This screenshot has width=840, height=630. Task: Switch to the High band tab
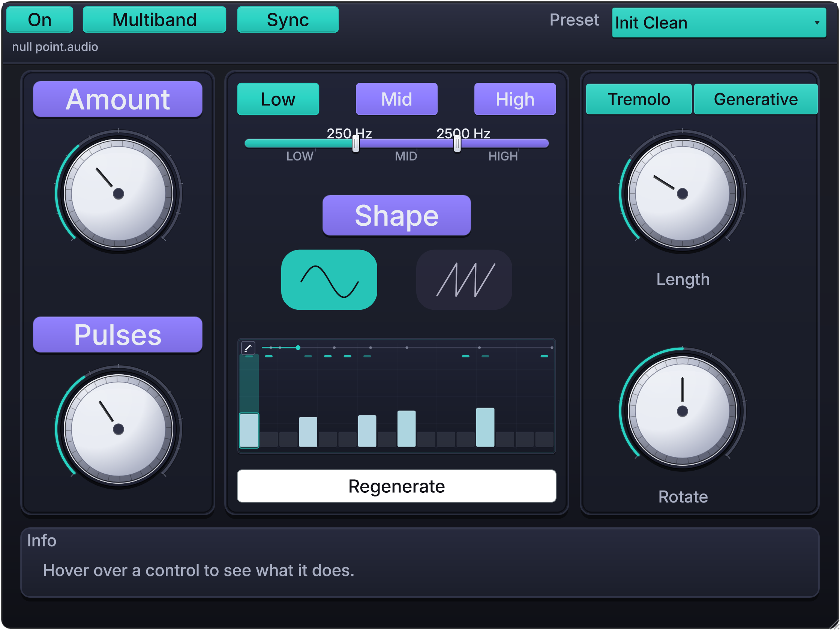(515, 99)
